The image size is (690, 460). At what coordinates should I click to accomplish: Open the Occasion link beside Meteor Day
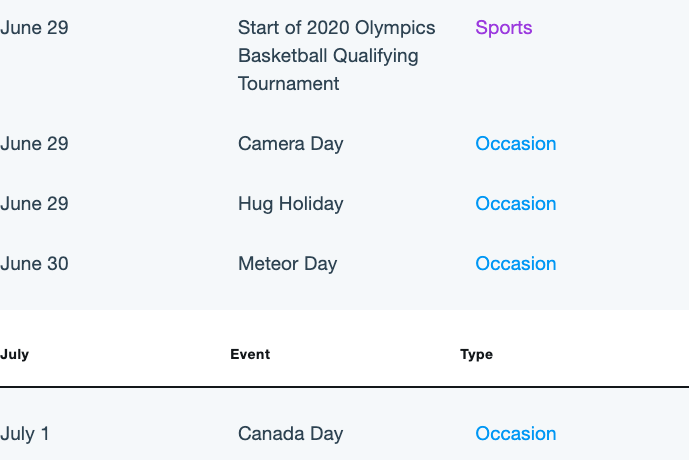point(516,263)
